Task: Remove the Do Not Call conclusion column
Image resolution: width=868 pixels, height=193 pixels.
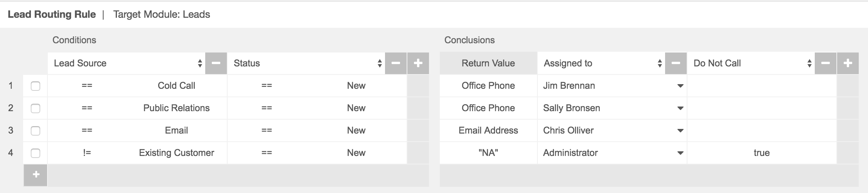Action: (x=826, y=63)
